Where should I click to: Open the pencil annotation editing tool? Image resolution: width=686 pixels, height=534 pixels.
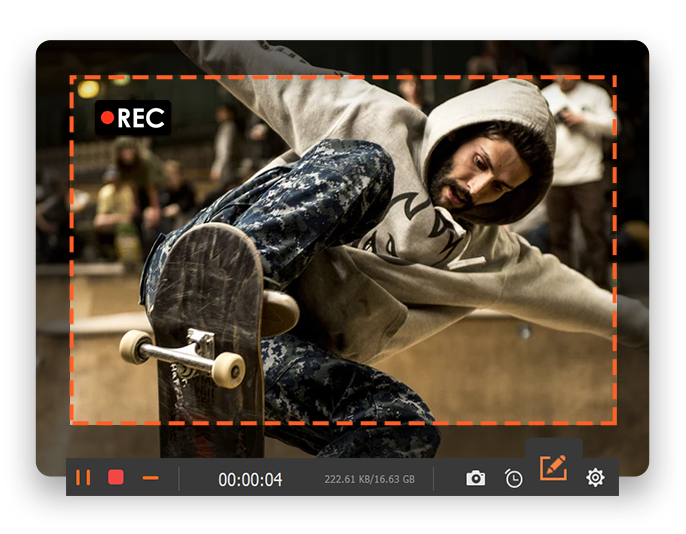[553, 467]
